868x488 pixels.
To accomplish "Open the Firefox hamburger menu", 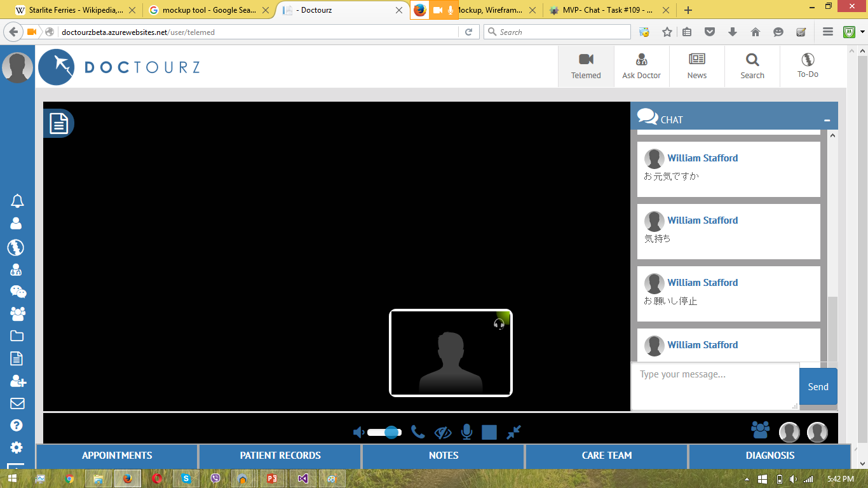I will click(827, 32).
